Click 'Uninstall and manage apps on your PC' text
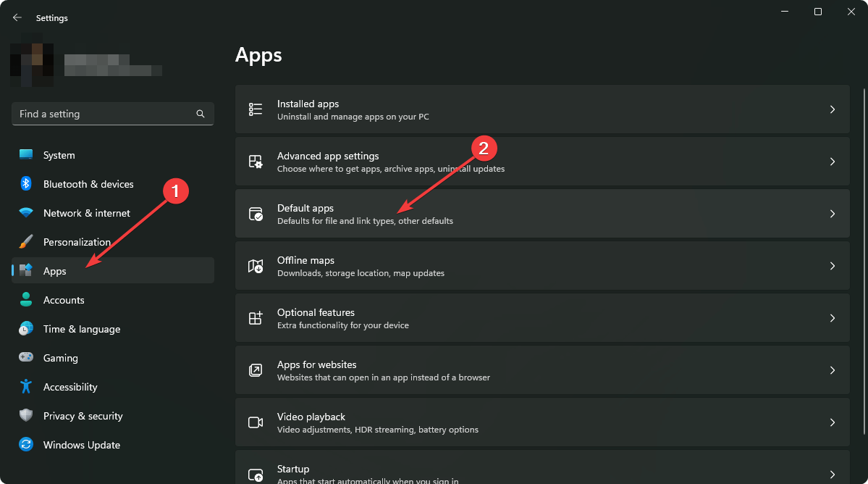This screenshot has height=484, width=868. pos(353,117)
